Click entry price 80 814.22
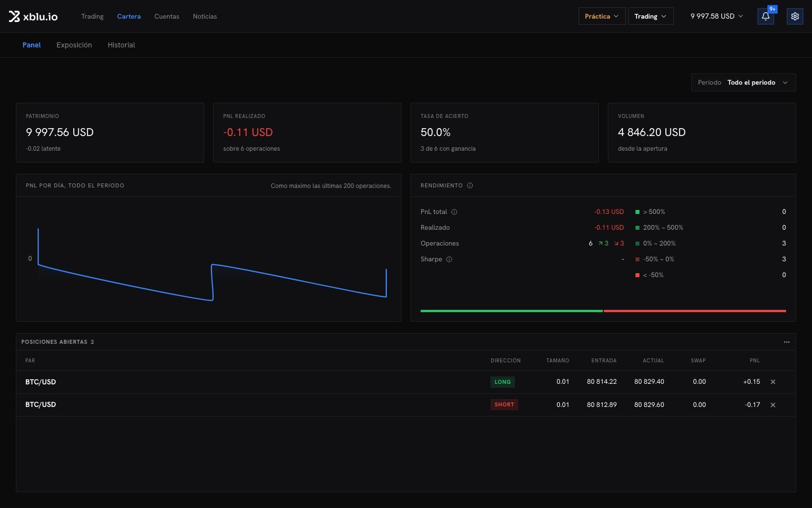812x508 pixels. tap(602, 382)
